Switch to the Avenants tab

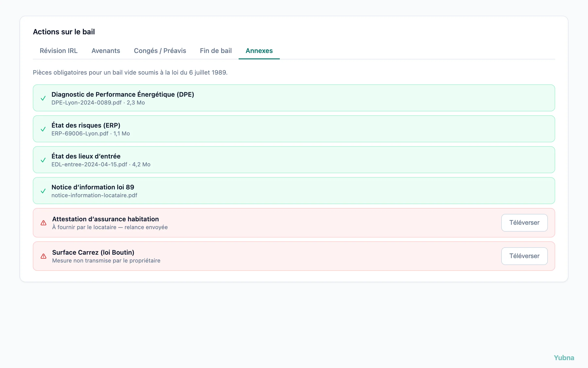(106, 51)
